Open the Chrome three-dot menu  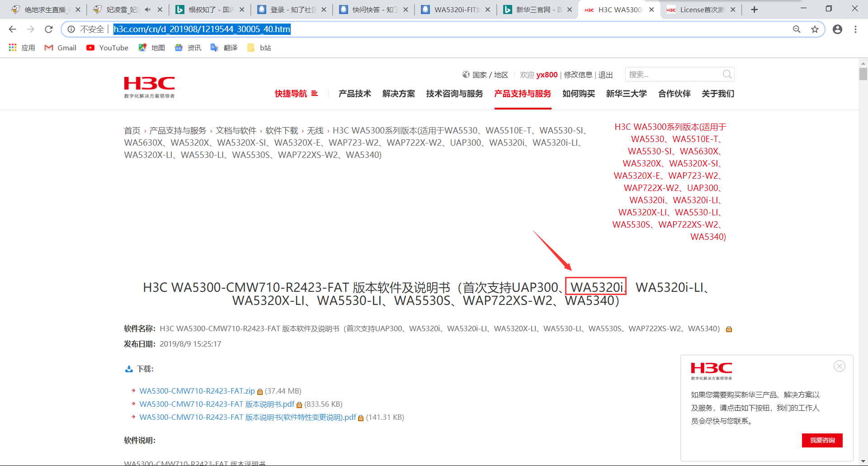855,29
